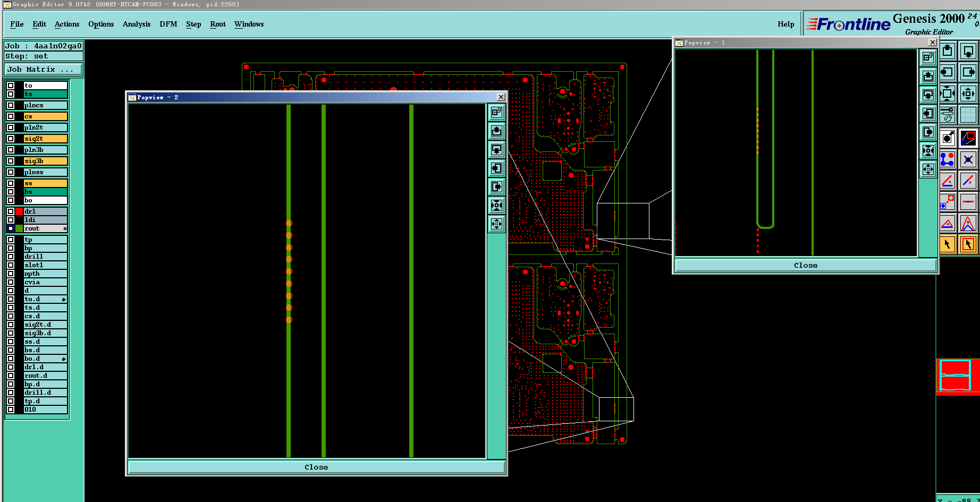Open the Actions menu
This screenshot has width=980, height=502.
(67, 24)
